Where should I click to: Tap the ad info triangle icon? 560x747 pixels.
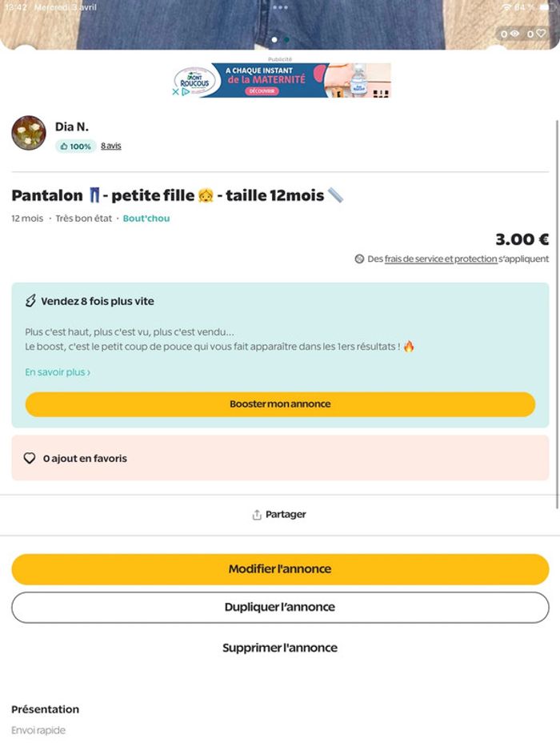(186, 92)
